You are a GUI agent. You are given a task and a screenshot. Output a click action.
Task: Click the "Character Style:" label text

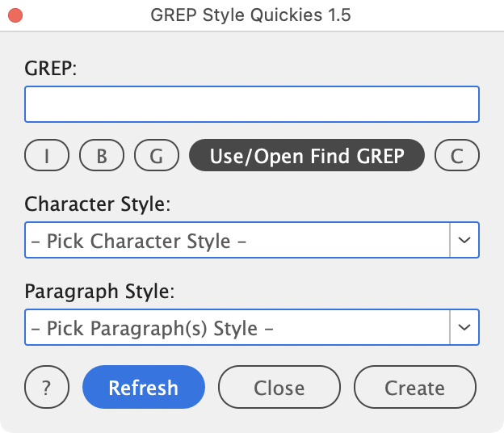(98, 204)
